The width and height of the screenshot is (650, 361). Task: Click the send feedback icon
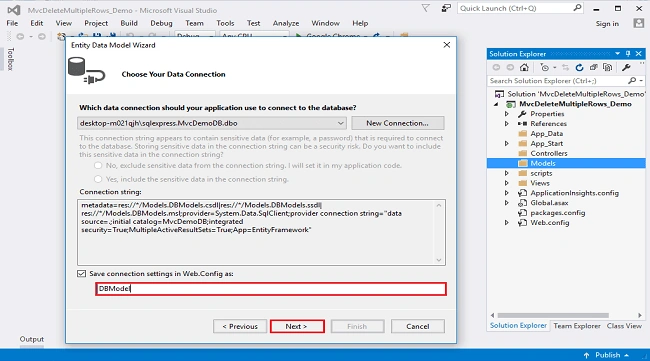pos(446,8)
